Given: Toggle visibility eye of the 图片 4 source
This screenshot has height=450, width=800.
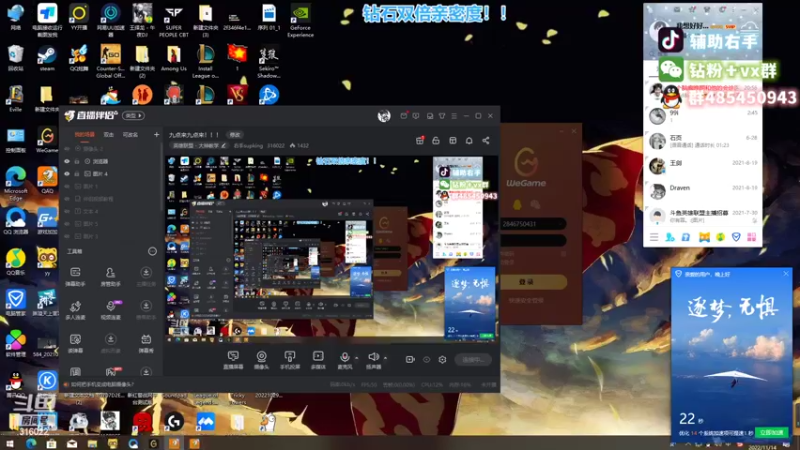Looking at the screenshot, I should [x=67, y=174].
